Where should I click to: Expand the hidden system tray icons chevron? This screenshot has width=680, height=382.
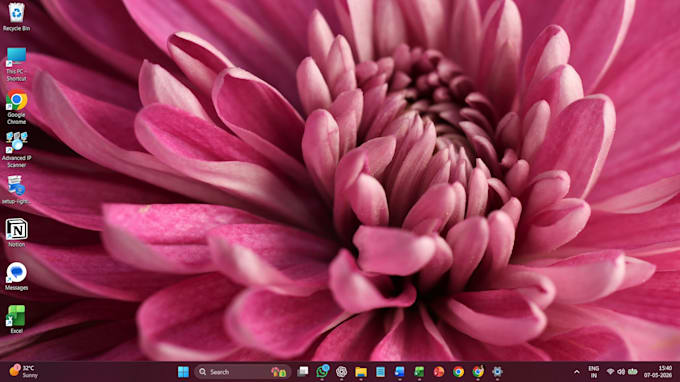(x=577, y=372)
